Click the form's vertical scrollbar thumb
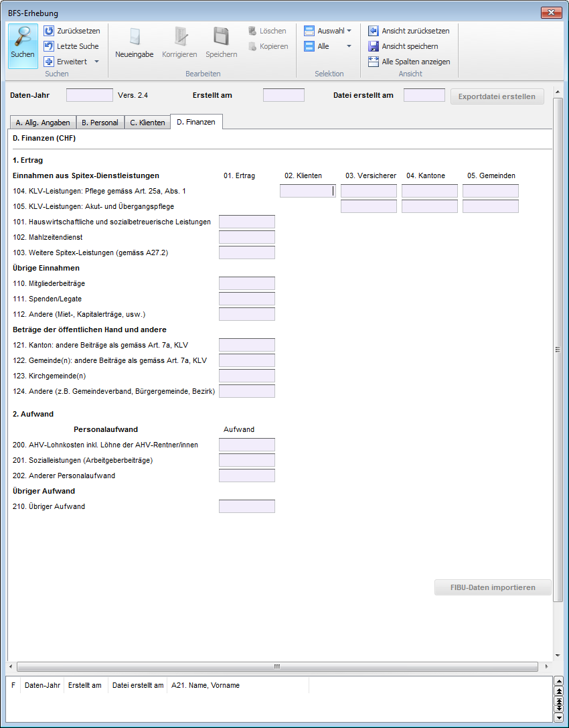The image size is (569, 728). [558, 350]
